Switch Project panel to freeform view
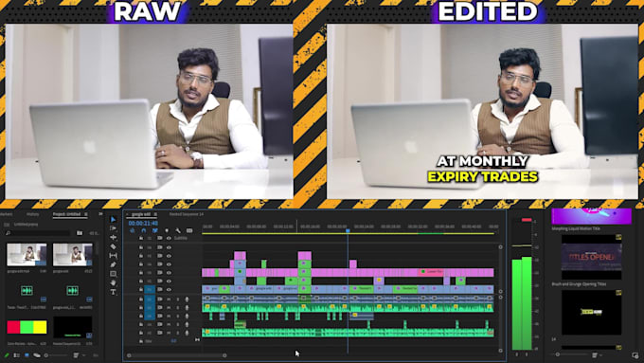 pyautogui.click(x=37, y=355)
